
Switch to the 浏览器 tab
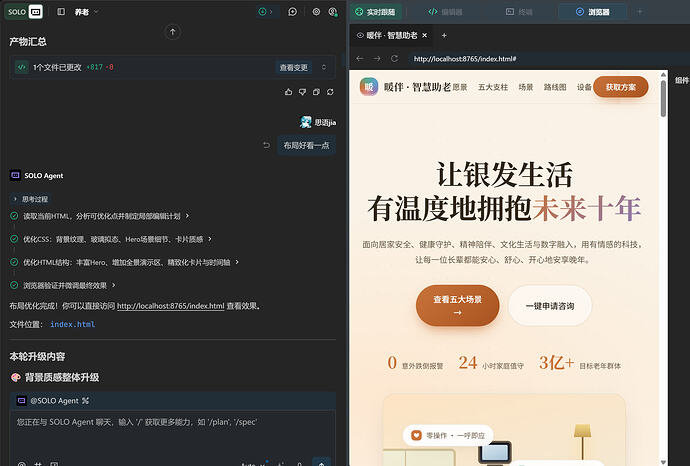coord(592,12)
